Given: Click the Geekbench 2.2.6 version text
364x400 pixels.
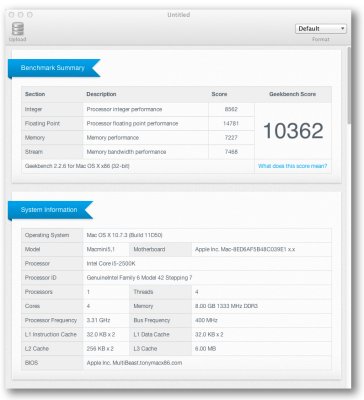Looking at the screenshot, I should click(x=77, y=166).
